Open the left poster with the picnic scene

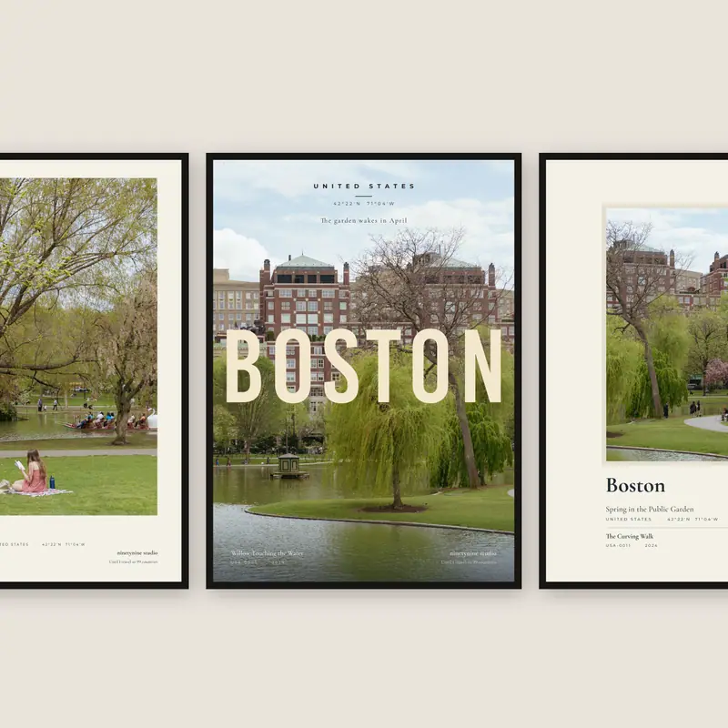(x=94, y=370)
